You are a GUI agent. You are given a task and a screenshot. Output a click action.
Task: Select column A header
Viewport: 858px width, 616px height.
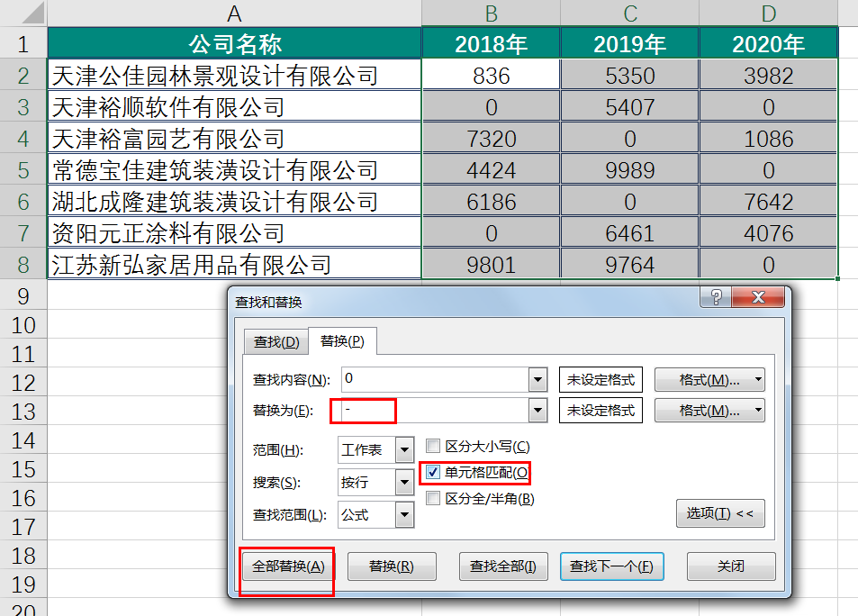[234, 14]
